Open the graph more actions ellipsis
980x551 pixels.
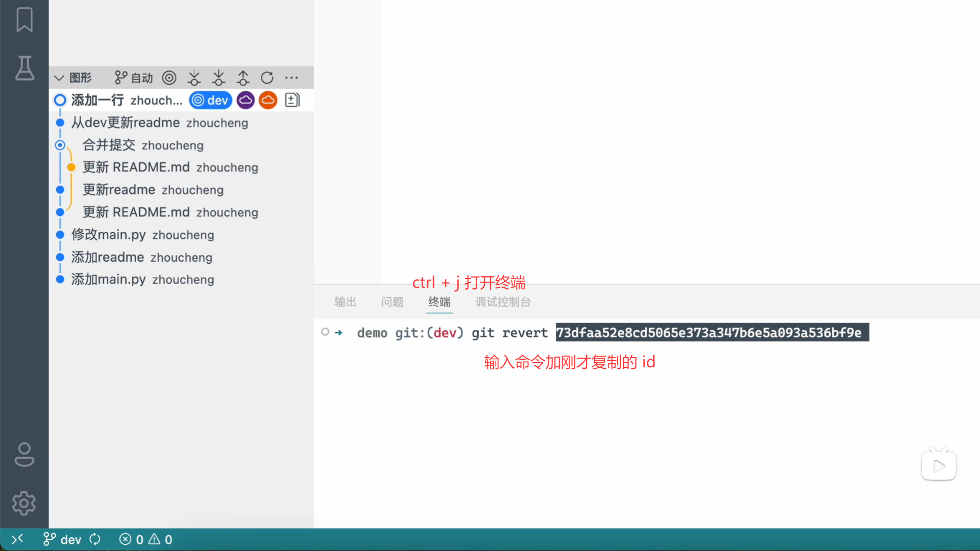coord(291,78)
